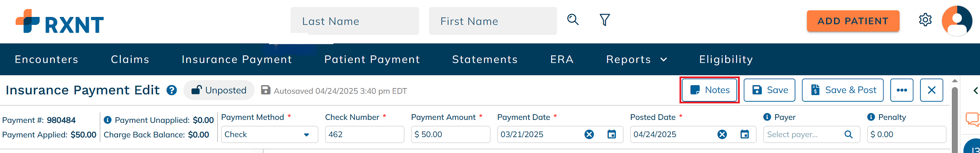Click the help question mark icon
Screen dimensions: 980x153
(x=172, y=90)
